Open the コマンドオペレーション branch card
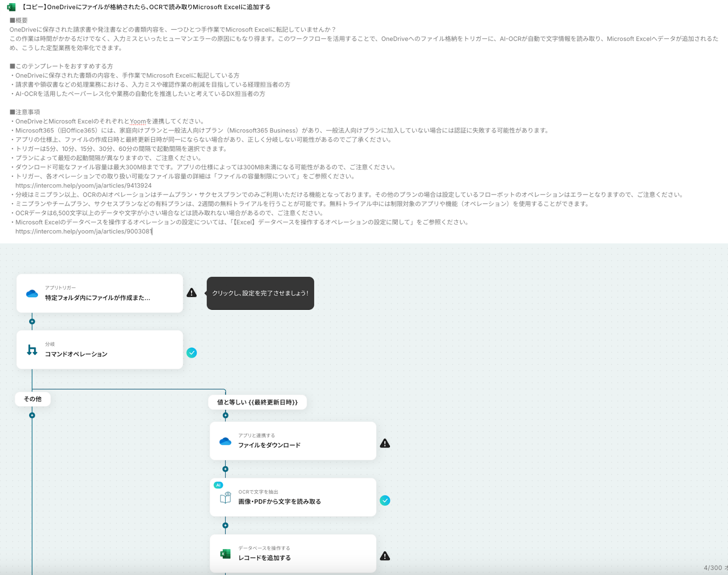Screen dimensions: 728x575 [x=100, y=350]
